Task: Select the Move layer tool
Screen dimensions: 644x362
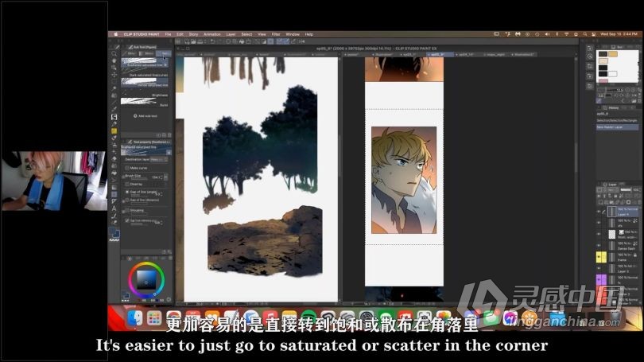Action: (114, 75)
